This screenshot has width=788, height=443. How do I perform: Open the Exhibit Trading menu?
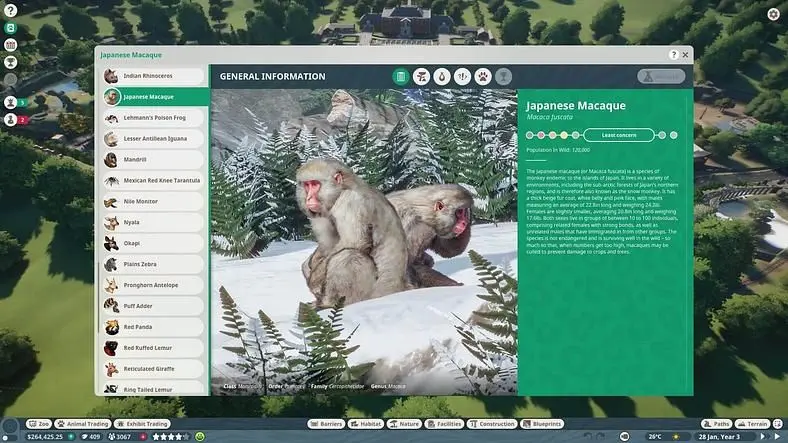coord(143,424)
